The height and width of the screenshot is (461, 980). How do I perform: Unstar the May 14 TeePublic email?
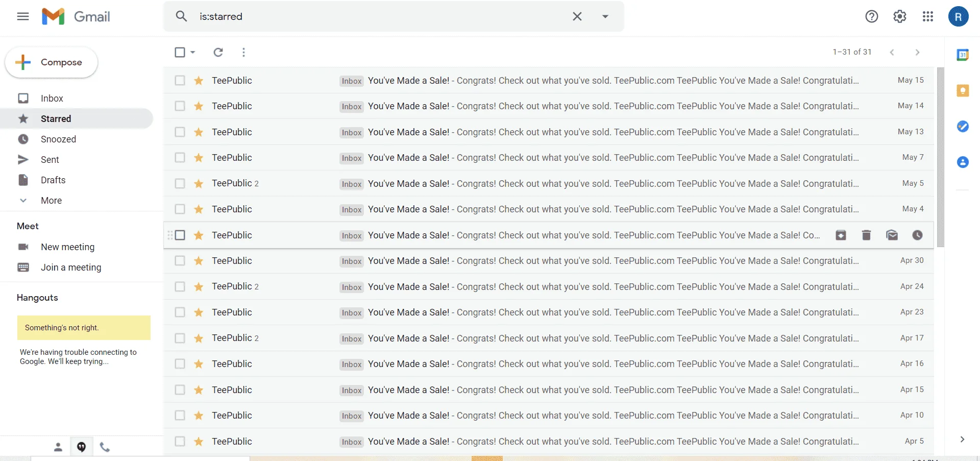coord(199,106)
